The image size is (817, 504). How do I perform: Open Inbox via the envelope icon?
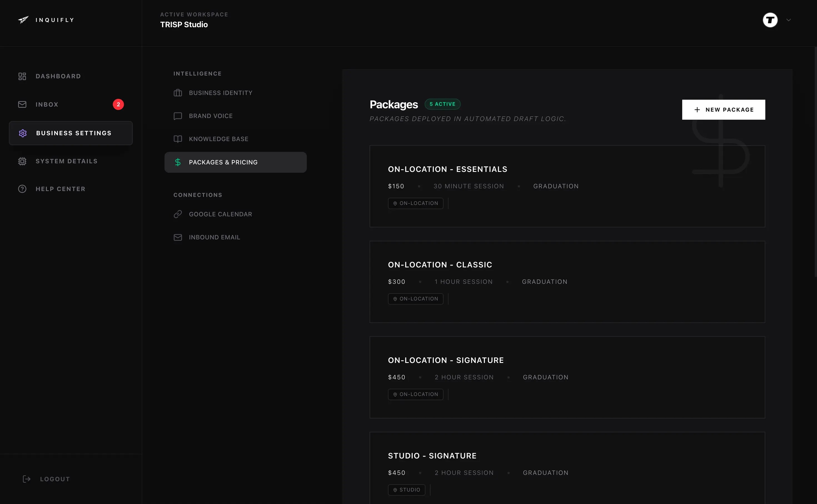(22, 104)
